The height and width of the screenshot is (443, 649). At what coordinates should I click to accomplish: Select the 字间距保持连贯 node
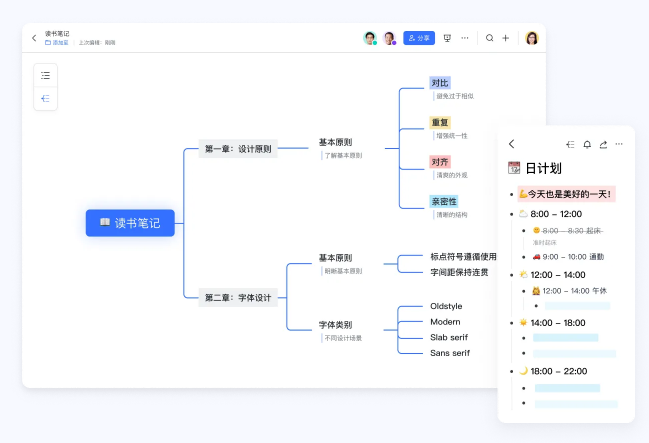coord(459,272)
